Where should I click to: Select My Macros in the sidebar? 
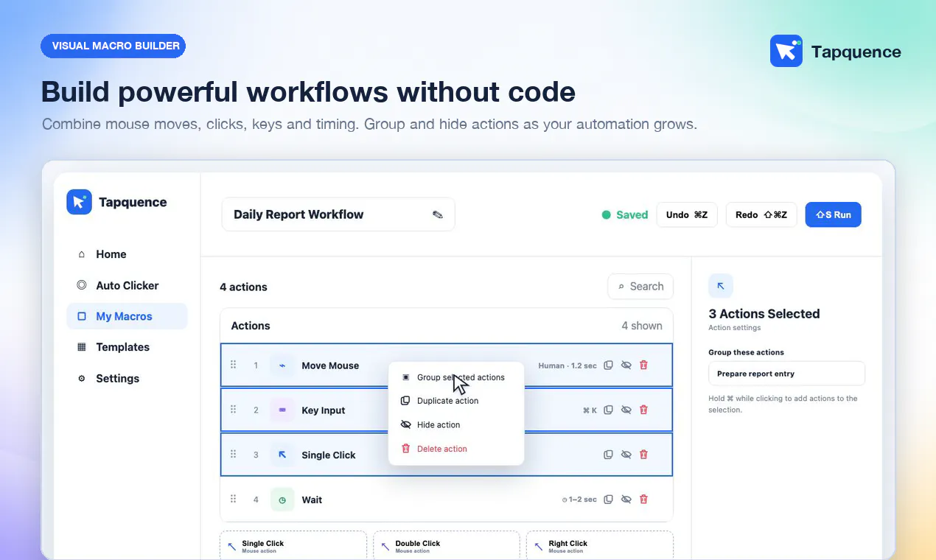127,316
